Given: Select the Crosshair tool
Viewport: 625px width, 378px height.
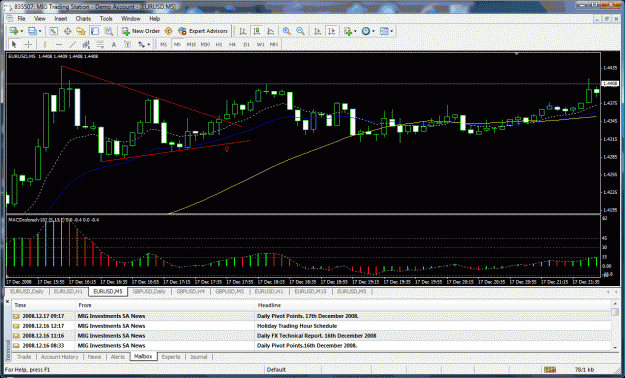Looking at the screenshot, I should 28,44.
